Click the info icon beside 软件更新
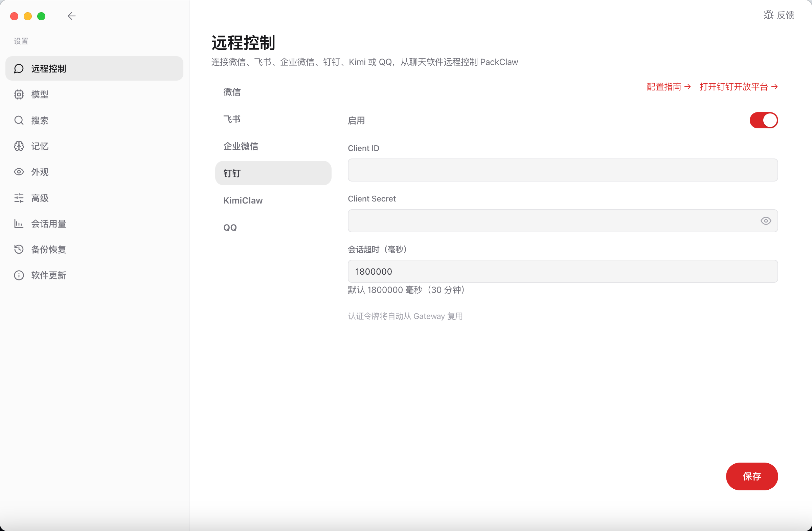812x531 pixels. click(19, 275)
